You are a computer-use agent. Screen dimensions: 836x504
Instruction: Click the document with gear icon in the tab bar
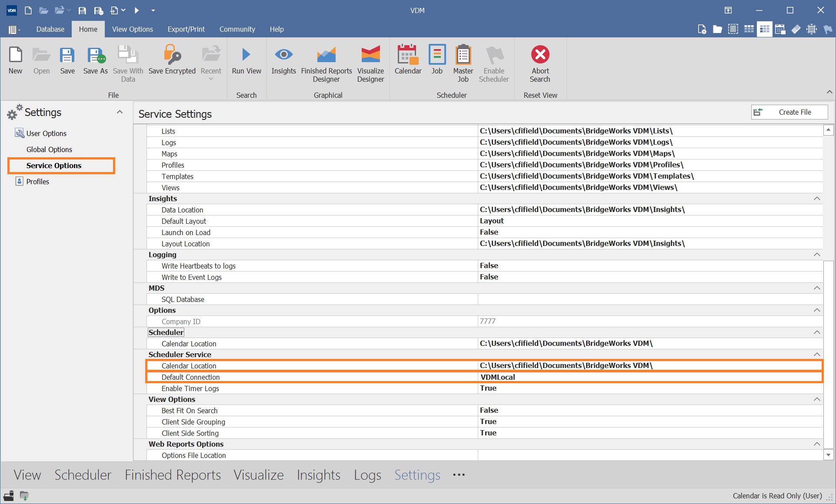702,29
